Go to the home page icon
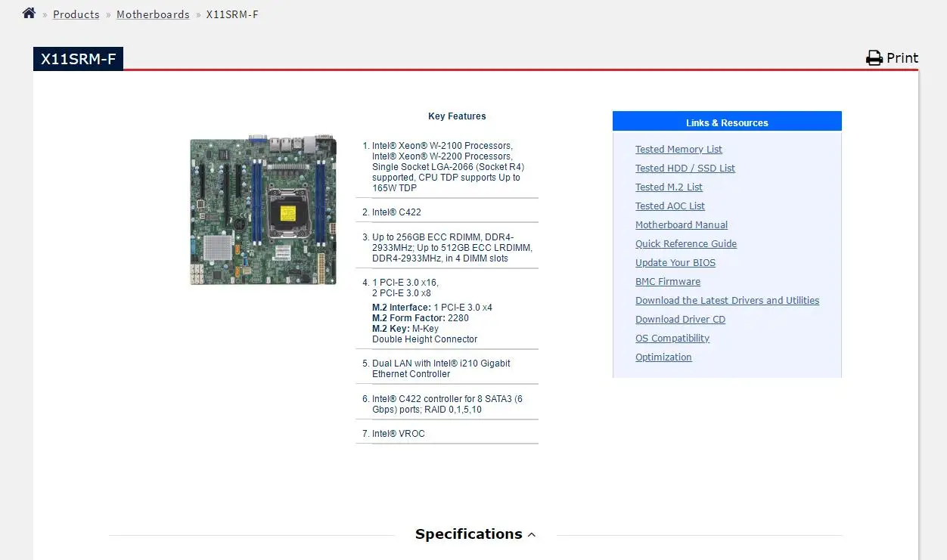Viewport: 947px width, 560px height. pos(29,13)
